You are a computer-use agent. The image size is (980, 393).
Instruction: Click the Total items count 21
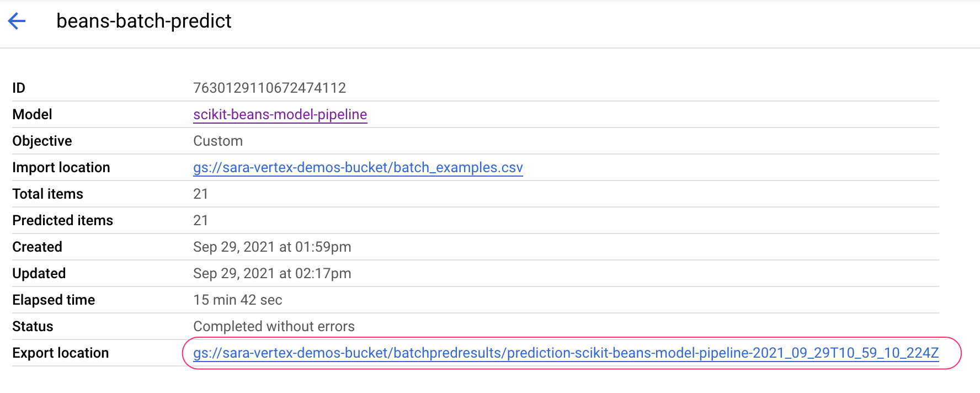pyautogui.click(x=200, y=194)
